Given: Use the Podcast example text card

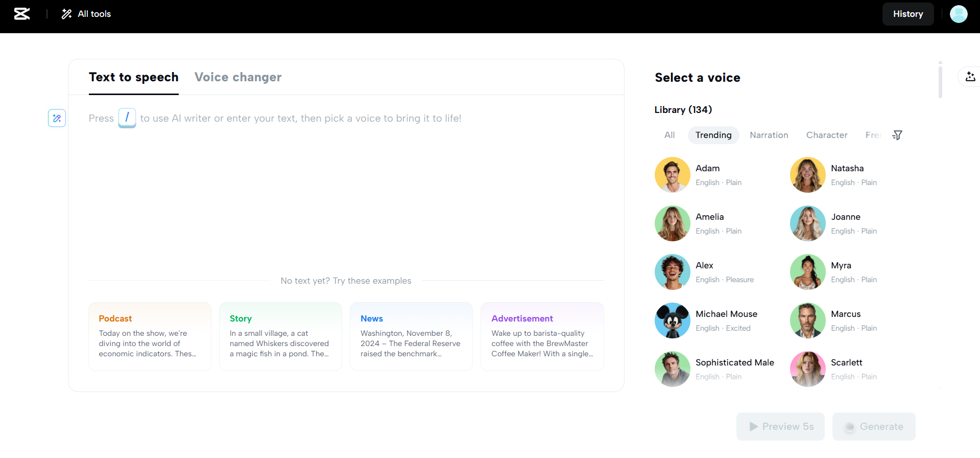Looking at the screenshot, I should tap(150, 336).
